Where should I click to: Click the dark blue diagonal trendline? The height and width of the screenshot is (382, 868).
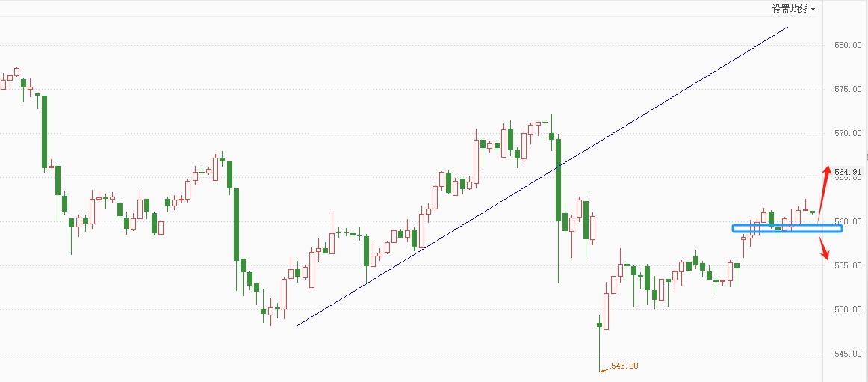[542, 176]
